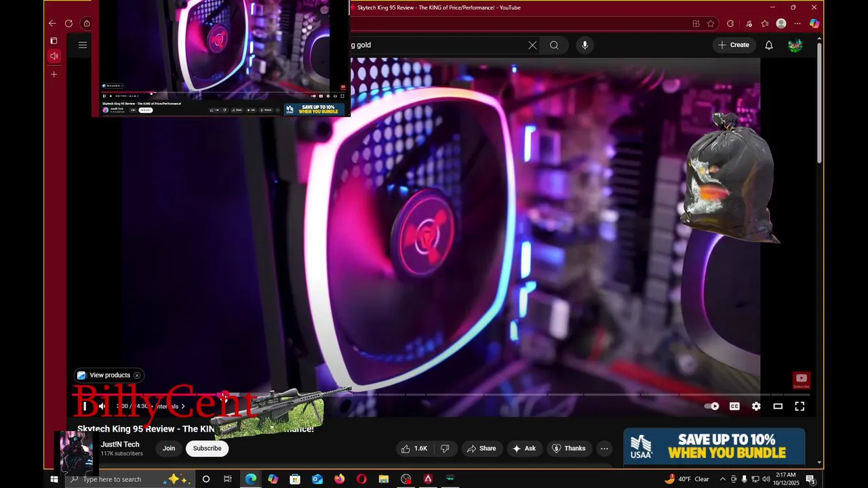Click the page vertical scrollbar
Screen dimensions: 868x488
click(x=819, y=102)
